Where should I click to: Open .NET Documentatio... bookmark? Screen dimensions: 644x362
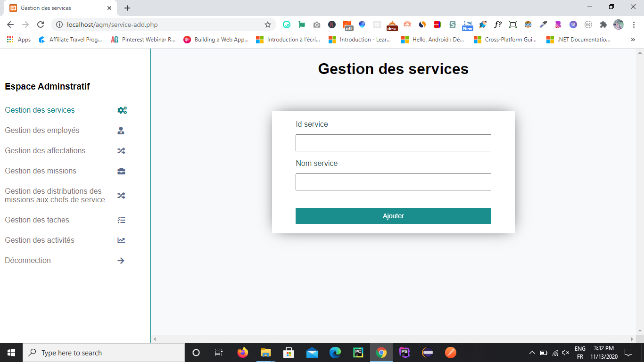tap(578, 40)
